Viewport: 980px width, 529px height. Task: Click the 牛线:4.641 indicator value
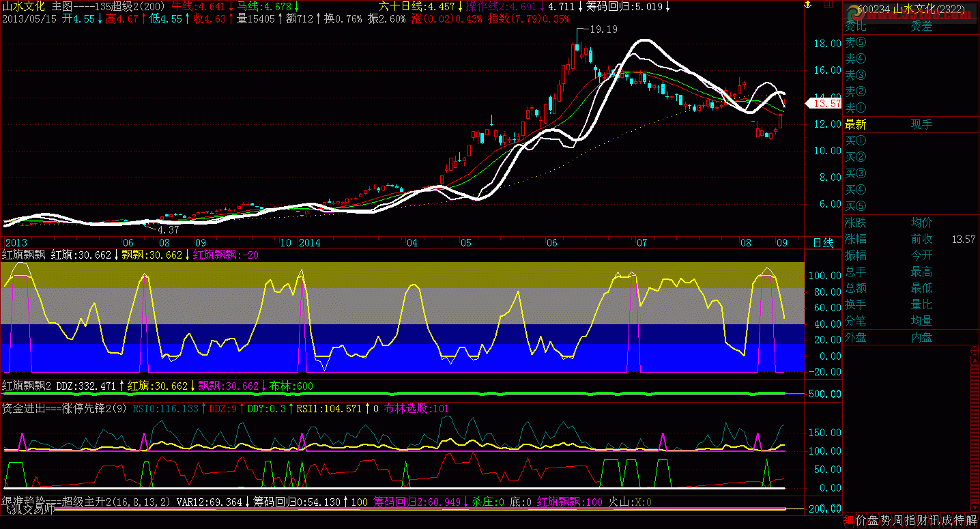[198, 6]
